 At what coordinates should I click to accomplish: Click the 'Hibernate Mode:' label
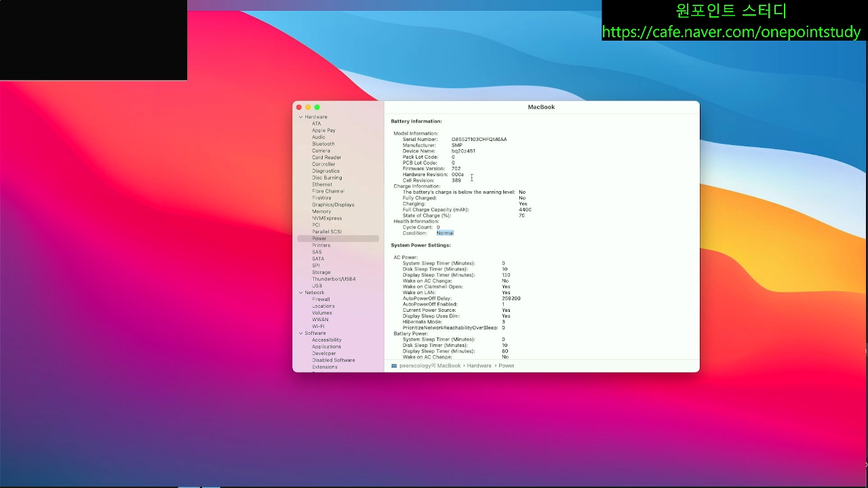422,322
